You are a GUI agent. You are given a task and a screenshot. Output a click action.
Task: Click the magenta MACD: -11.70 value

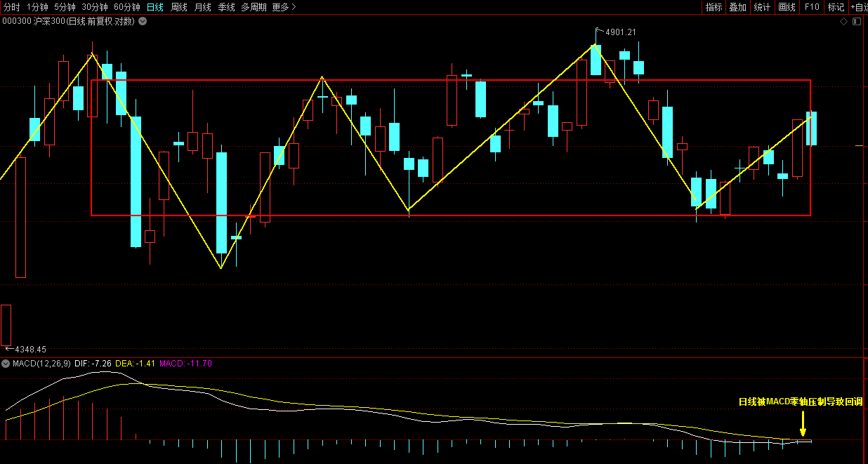tap(186, 364)
